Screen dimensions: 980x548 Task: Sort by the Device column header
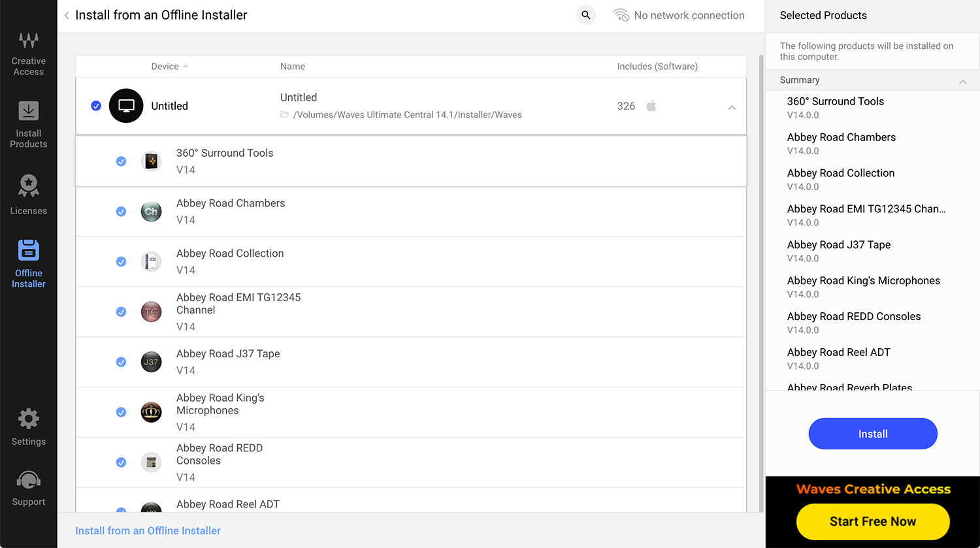click(x=165, y=67)
